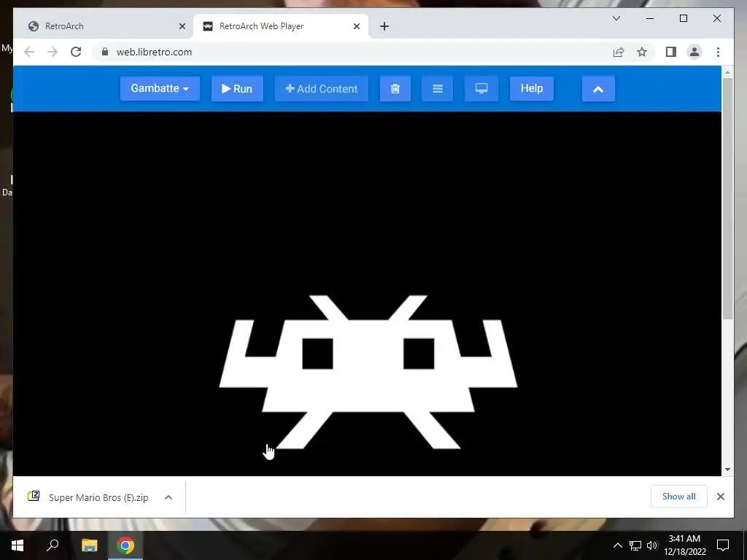Screen dimensions: 747x560
Task: Click the Add Content button
Action: coord(322,88)
